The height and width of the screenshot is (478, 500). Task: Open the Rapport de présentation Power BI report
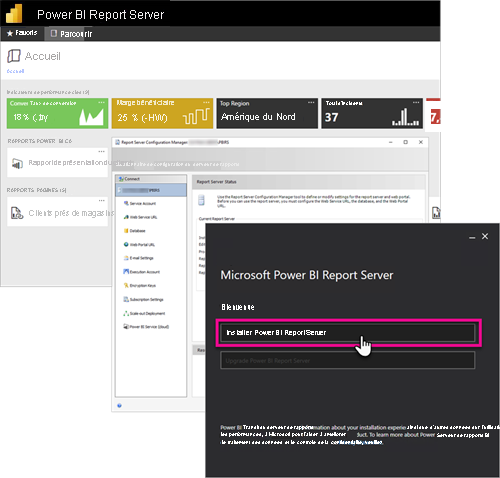tap(57, 163)
